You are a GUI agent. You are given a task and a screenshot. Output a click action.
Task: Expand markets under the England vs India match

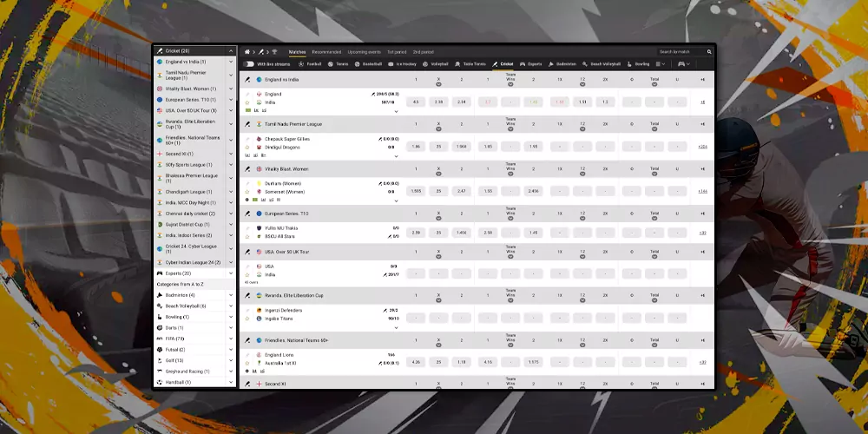click(397, 112)
